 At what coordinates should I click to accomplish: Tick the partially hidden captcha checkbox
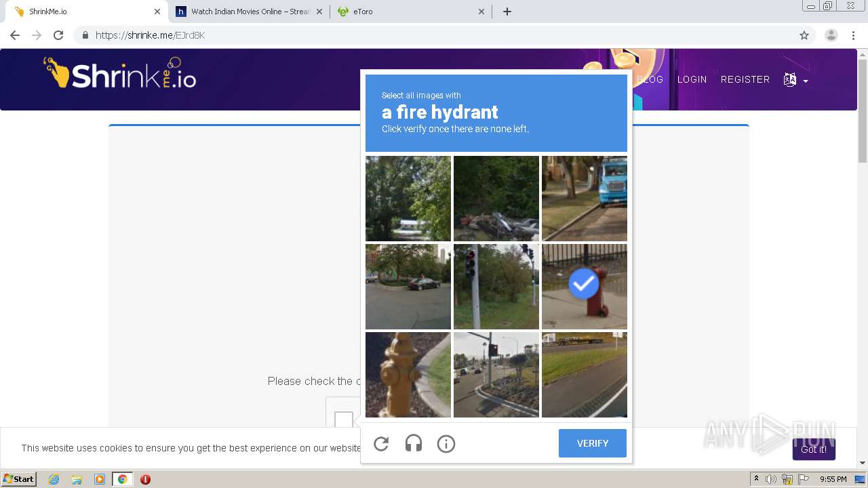pos(343,420)
